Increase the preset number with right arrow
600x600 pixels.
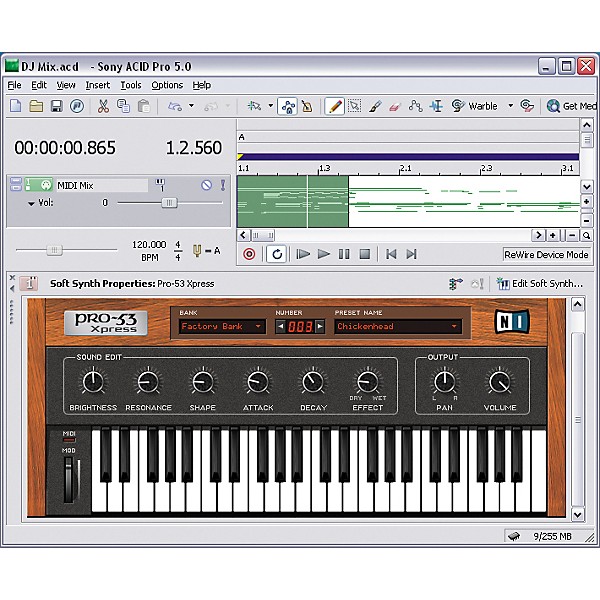[x=320, y=326]
